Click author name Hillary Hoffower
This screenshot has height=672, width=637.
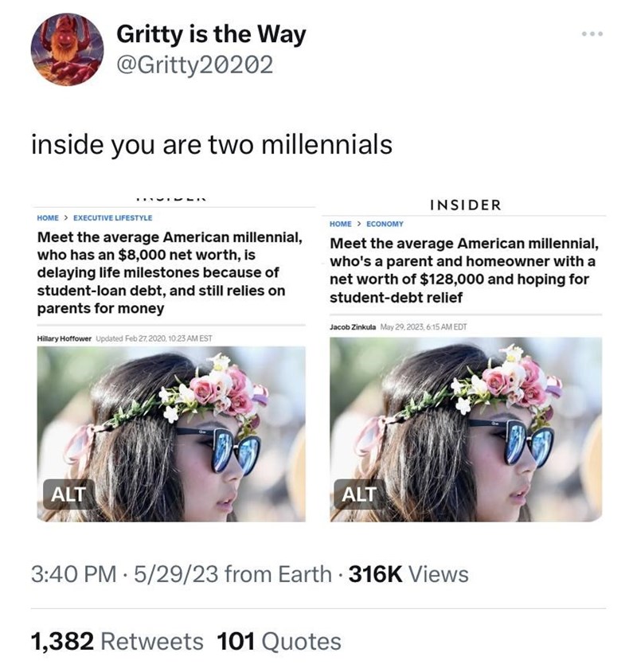point(64,339)
